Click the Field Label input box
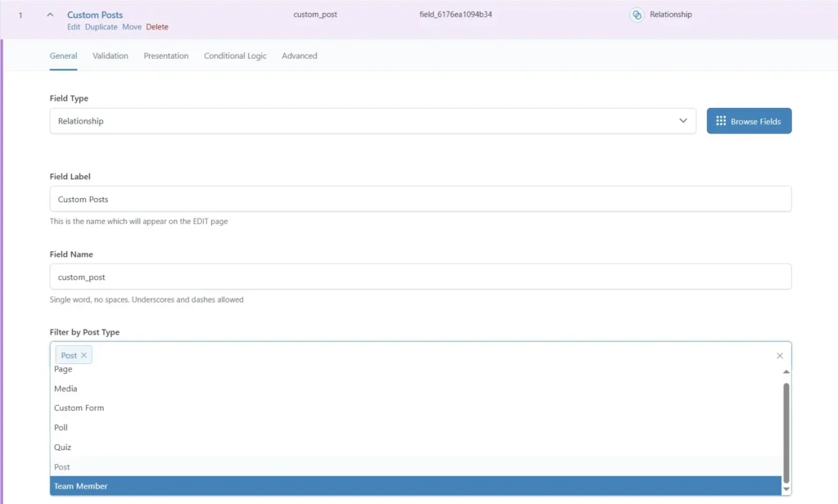Image resolution: width=838 pixels, height=504 pixels. pos(420,199)
